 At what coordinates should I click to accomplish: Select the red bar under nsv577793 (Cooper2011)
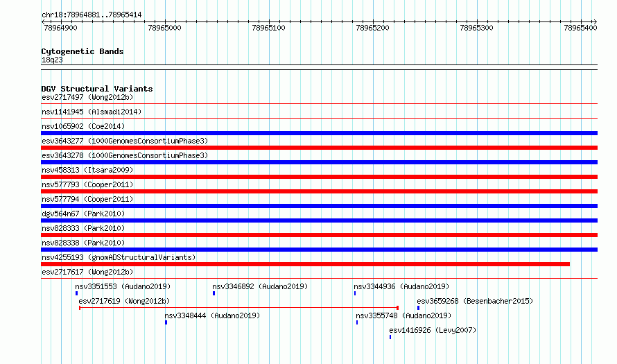point(319,191)
